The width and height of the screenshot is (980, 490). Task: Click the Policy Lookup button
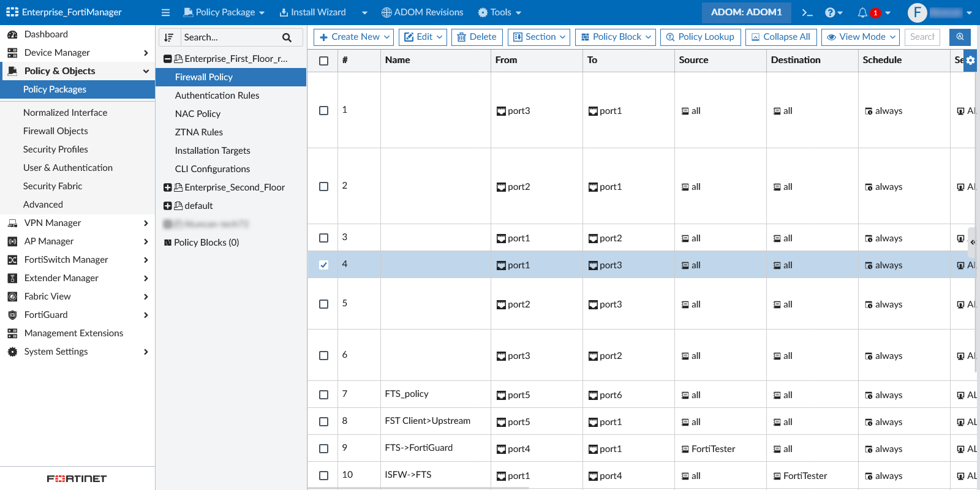click(x=700, y=37)
